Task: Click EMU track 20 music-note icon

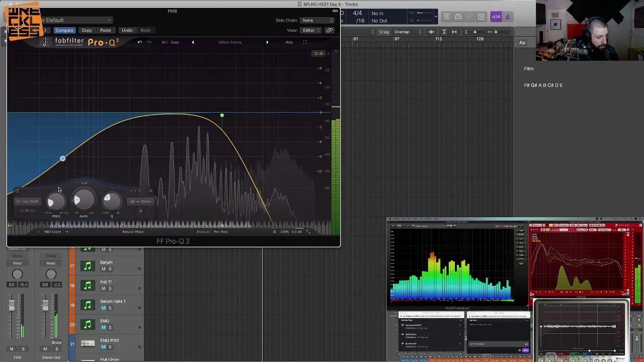Action: (x=88, y=325)
